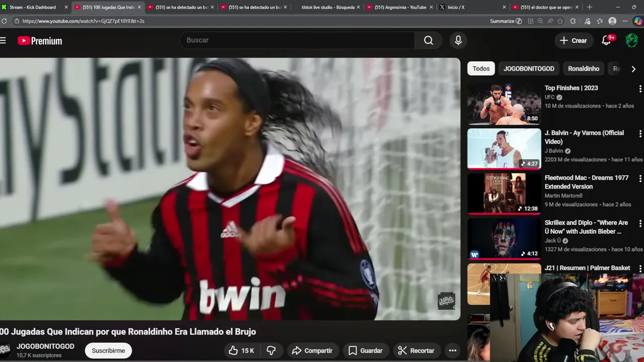Click the Summarize button in address bar
Screen dimensions: 644x362
pyautogui.click(x=506, y=21)
